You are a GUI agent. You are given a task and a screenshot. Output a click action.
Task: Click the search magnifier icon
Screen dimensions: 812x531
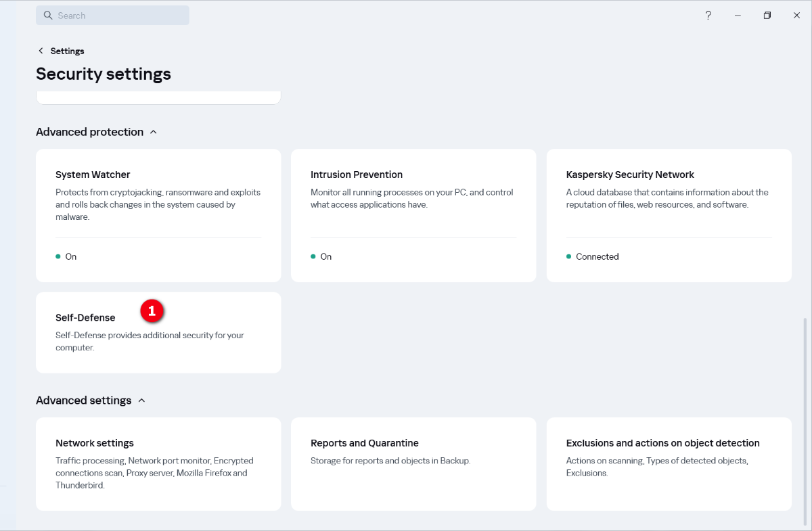tap(48, 16)
